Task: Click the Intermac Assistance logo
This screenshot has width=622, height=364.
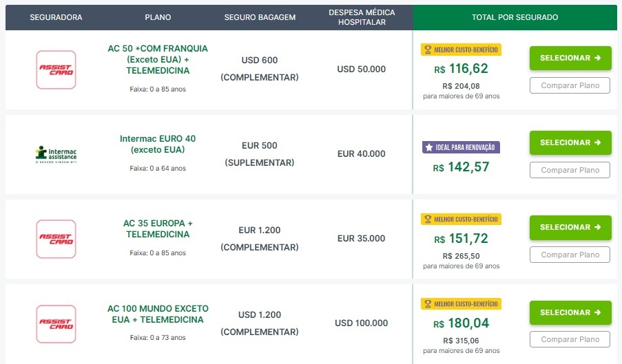Action: click(x=56, y=154)
